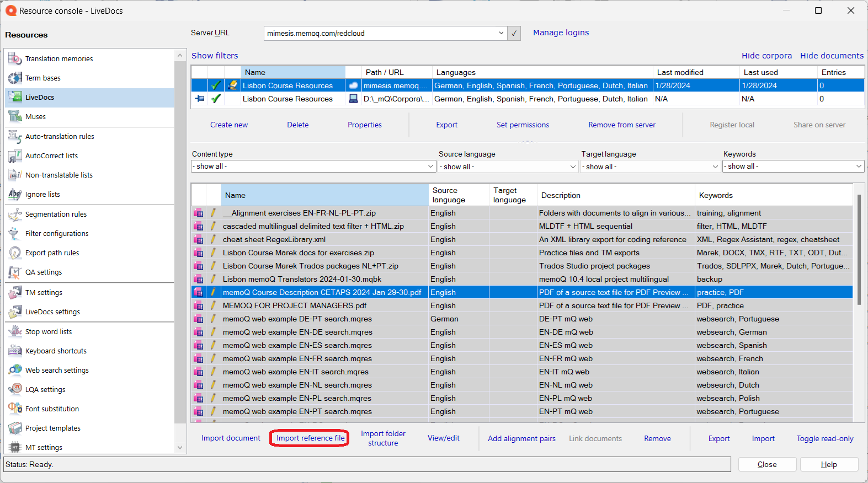
Task: Open corpus Properties
Action: 365,125
